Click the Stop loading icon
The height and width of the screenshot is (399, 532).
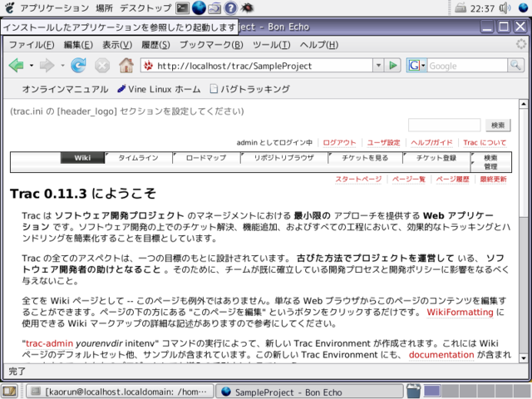point(102,66)
